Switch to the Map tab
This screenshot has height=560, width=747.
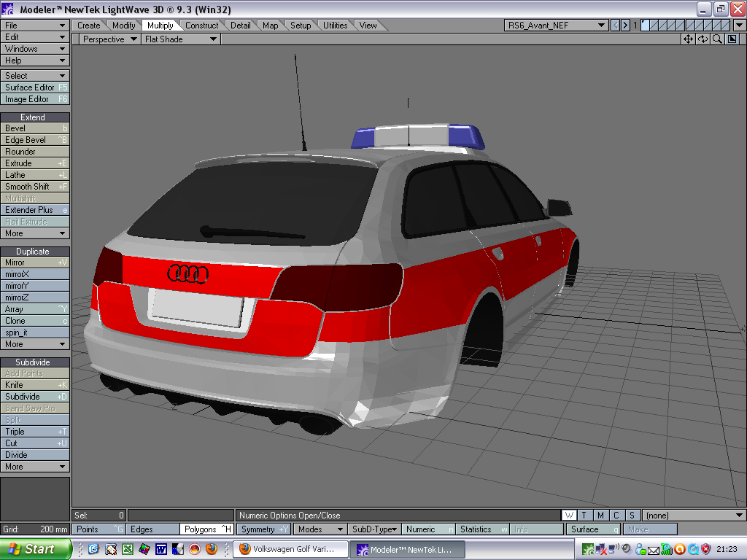[x=270, y=26]
